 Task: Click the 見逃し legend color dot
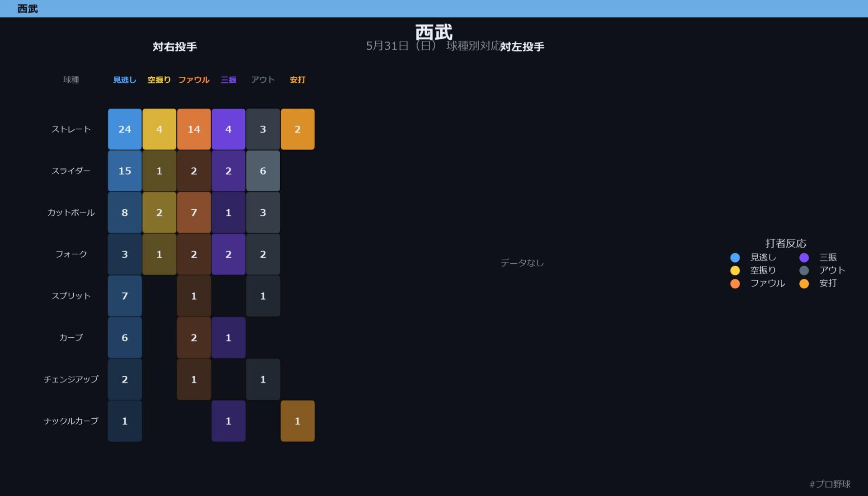[735, 257]
